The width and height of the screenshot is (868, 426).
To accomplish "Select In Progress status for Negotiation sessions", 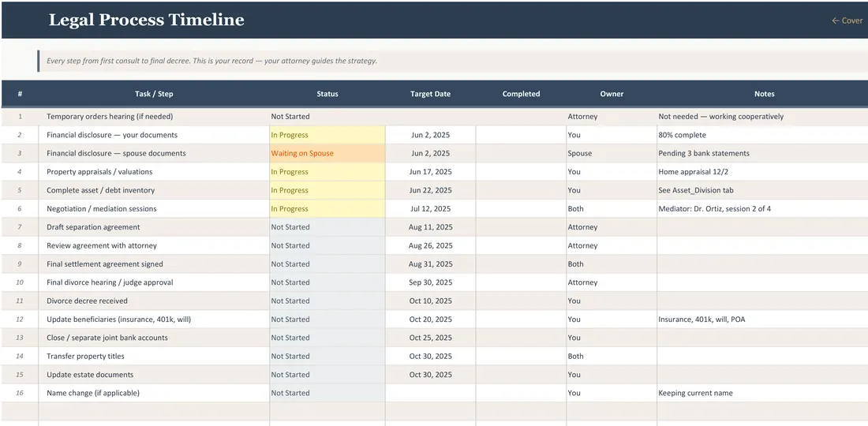I will click(x=327, y=208).
